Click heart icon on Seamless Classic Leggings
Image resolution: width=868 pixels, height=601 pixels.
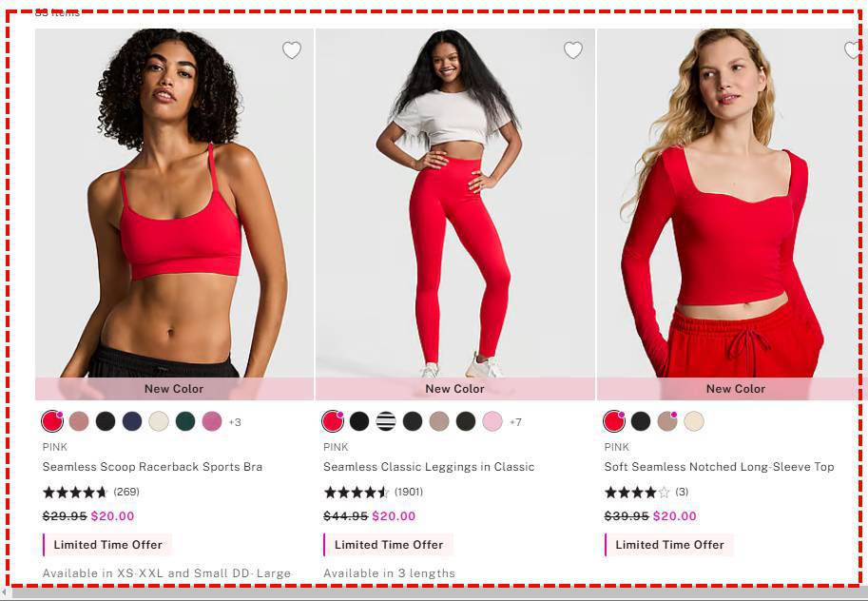(x=573, y=50)
